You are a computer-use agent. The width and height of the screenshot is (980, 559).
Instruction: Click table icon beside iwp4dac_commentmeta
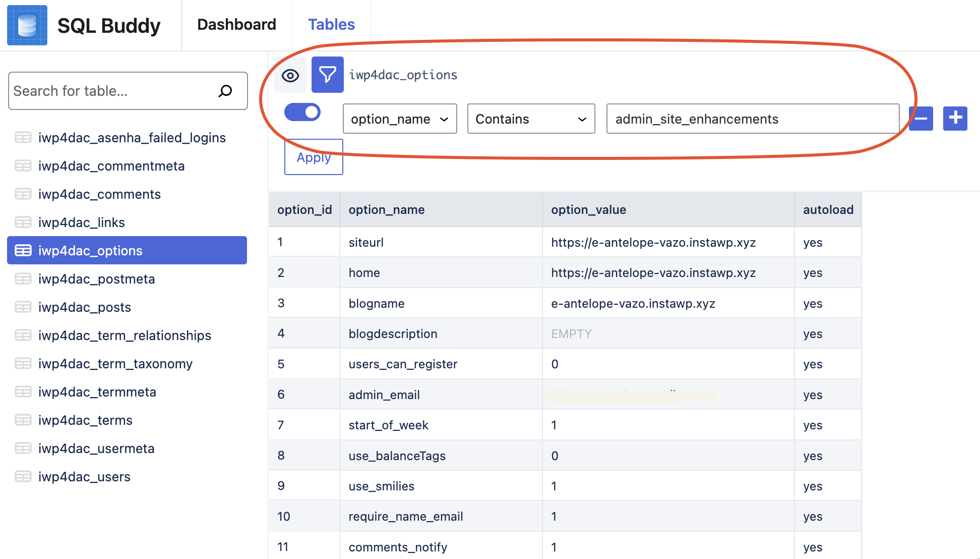pyautogui.click(x=23, y=165)
